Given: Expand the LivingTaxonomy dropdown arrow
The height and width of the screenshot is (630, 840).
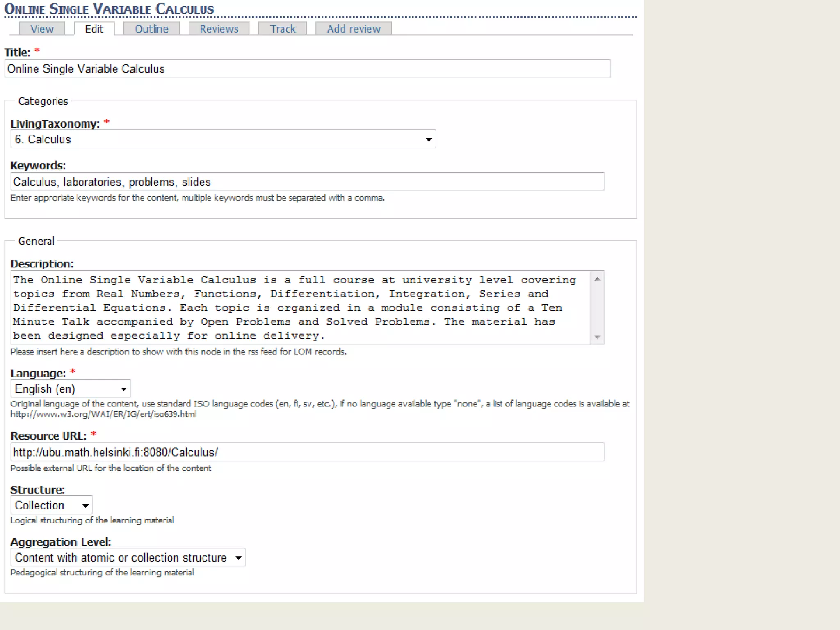Looking at the screenshot, I should click(429, 140).
